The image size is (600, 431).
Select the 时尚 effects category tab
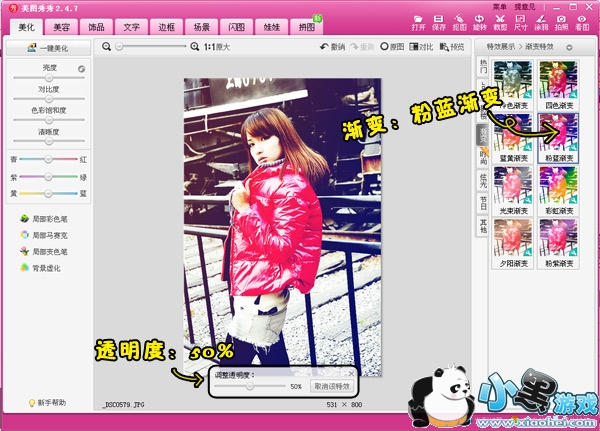483,157
